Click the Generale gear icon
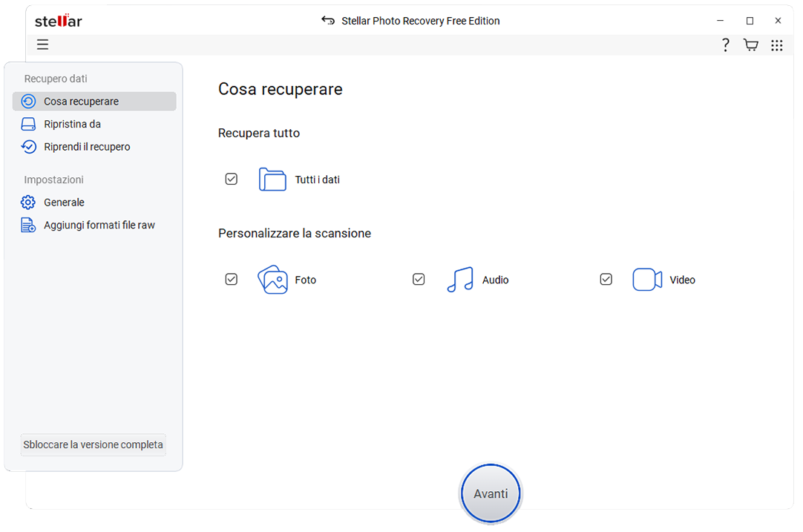 coord(28,203)
